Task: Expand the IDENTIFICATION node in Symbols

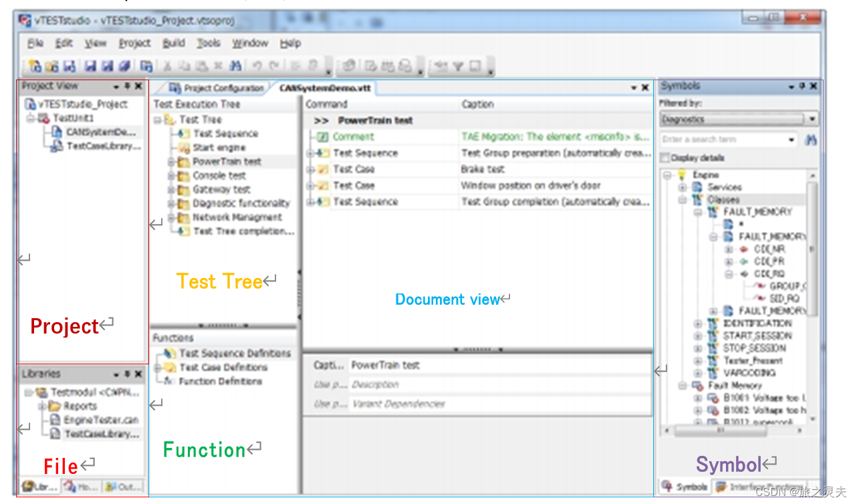Action: point(698,324)
